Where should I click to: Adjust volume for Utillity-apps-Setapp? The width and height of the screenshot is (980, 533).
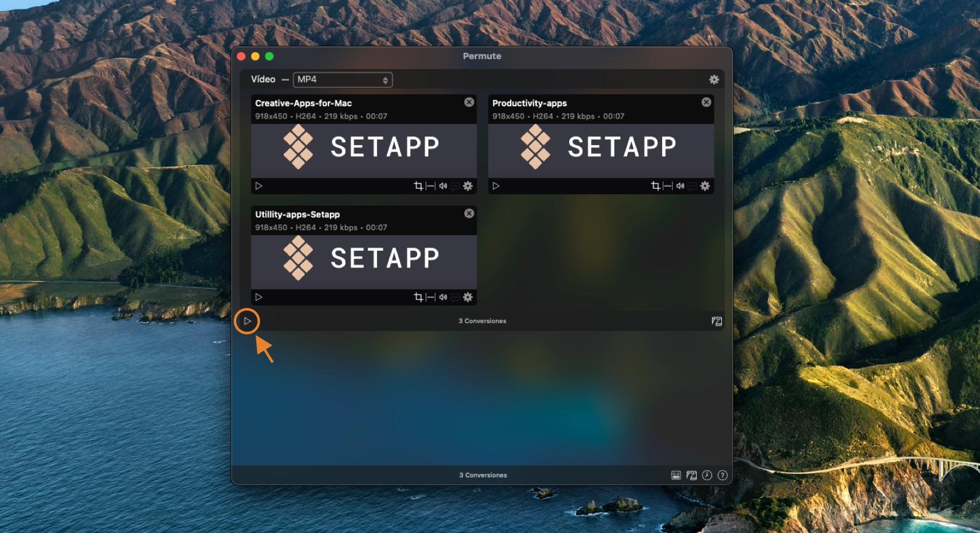pos(444,297)
